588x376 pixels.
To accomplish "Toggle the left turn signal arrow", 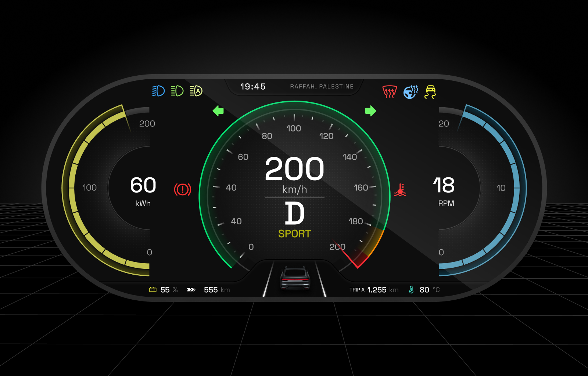I will [218, 111].
